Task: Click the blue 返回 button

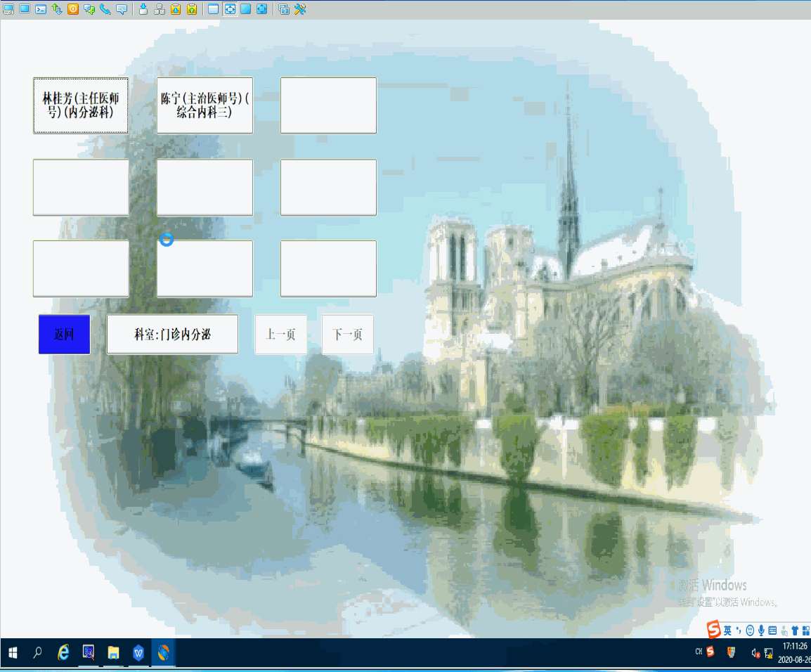Action: tap(64, 334)
